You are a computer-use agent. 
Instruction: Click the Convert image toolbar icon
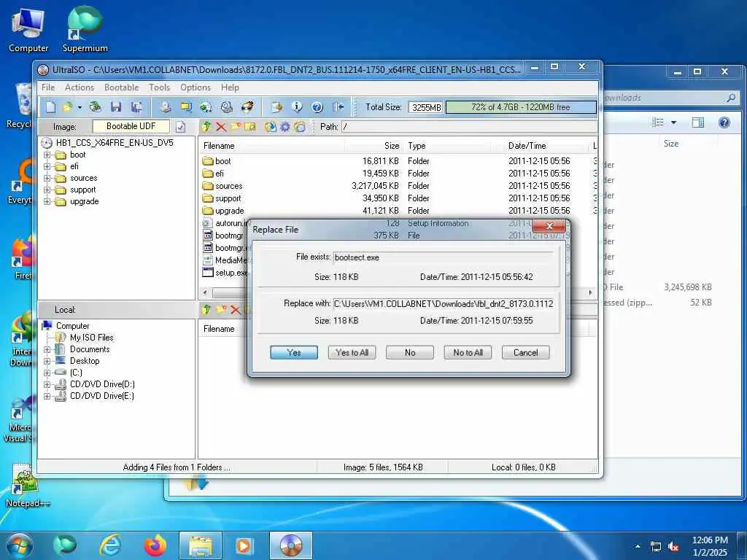click(206, 107)
